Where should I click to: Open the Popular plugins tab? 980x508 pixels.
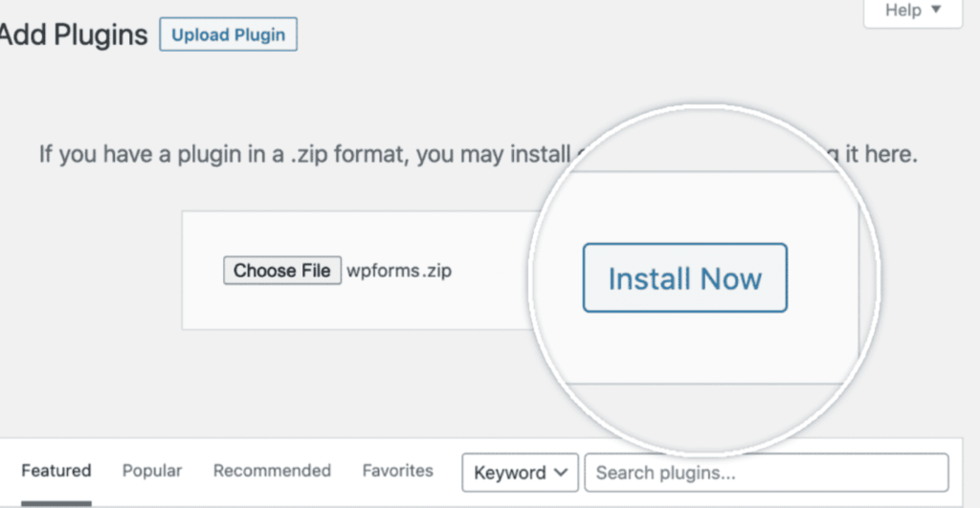tap(152, 471)
